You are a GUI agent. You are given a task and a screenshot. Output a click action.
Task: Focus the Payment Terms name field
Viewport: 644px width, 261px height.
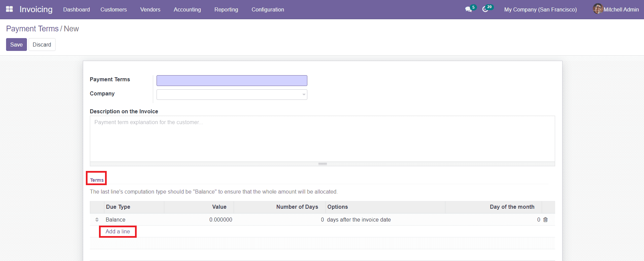coord(232,81)
